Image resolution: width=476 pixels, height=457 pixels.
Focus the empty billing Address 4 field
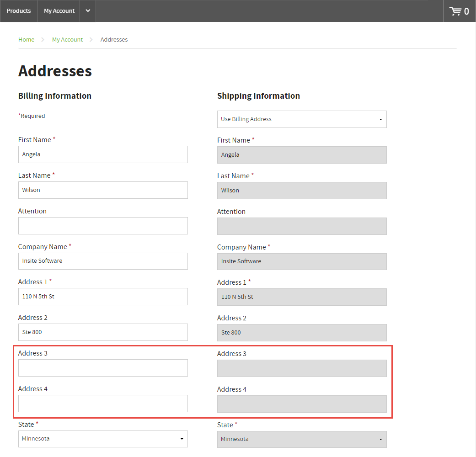[103, 404]
